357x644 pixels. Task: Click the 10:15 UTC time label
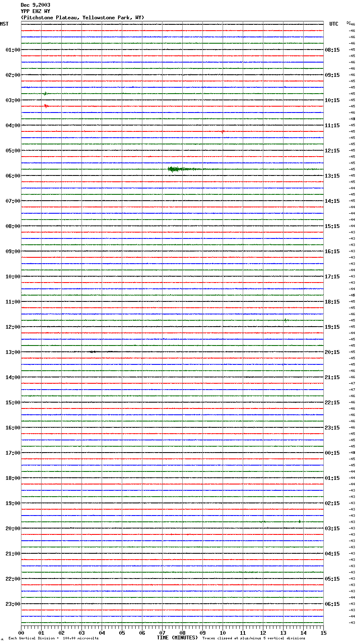[332, 100]
